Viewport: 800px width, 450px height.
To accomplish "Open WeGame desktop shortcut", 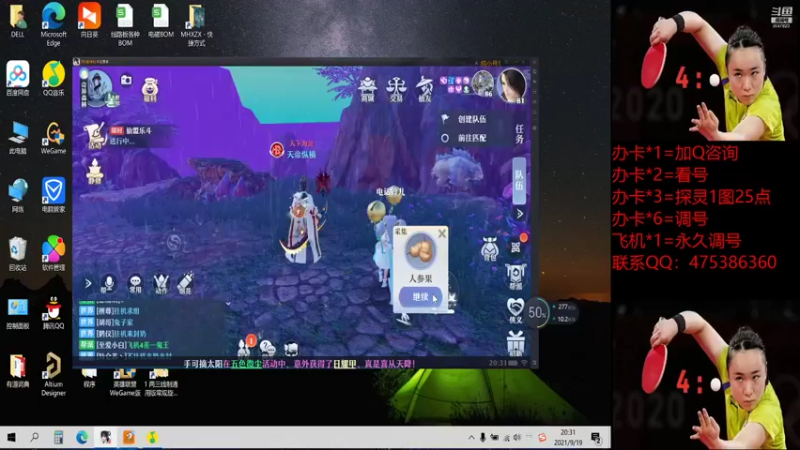I will click(x=53, y=137).
